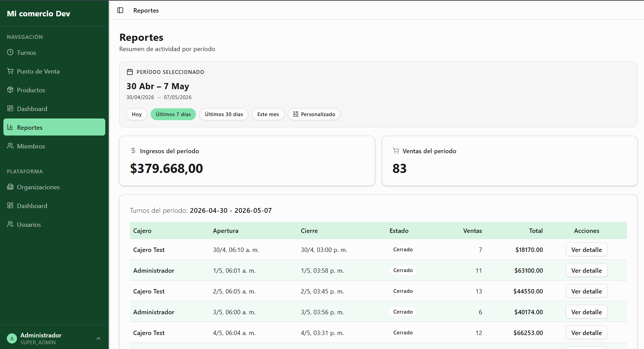
Task: View detail of the $18170.00 shift
Action: pyautogui.click(x=586, y=250)
